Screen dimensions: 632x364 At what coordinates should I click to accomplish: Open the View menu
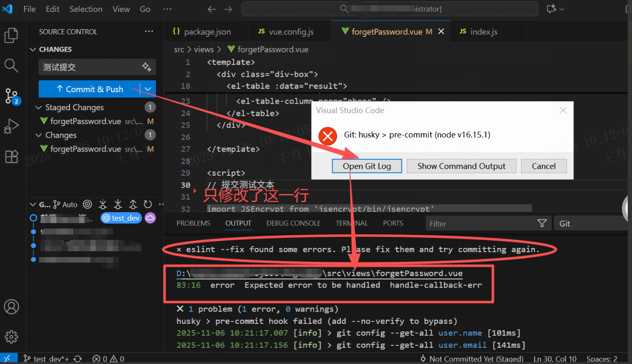121,9
